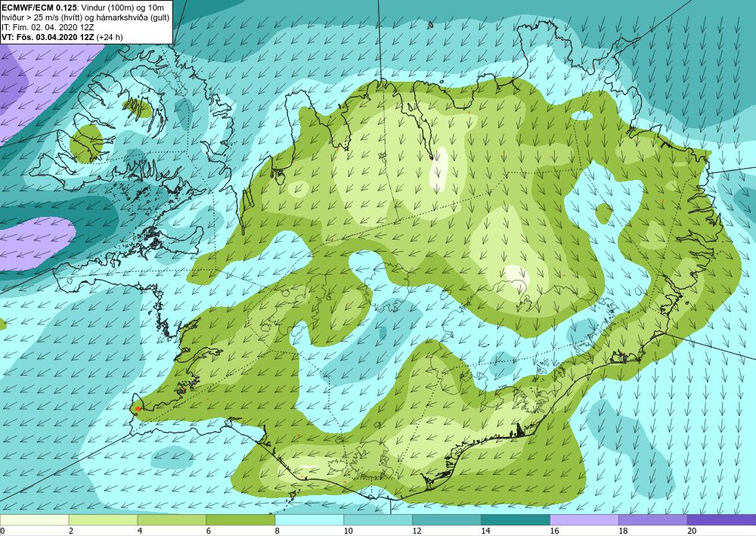Click the legend value label '16'
The height and width of the screenshot is (536, 756).
pos(554,531)
